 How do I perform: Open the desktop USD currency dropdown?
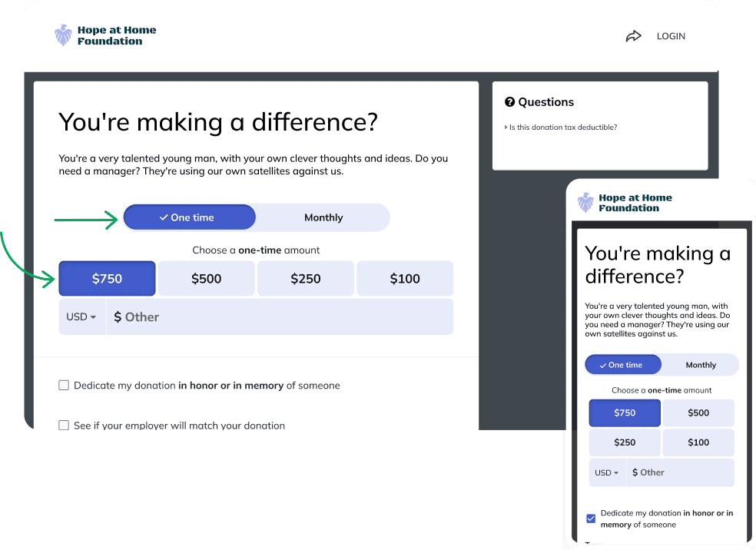(x=81, y=317)
